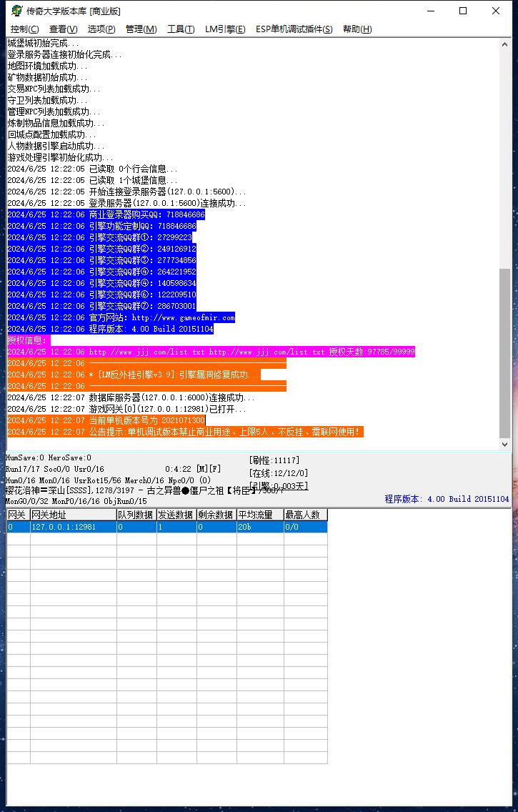Image resolution: width=518 pixels, height=812 pixels.
Task: Open the ESP单机调试插件(S) menu
Action: point(294,29)
